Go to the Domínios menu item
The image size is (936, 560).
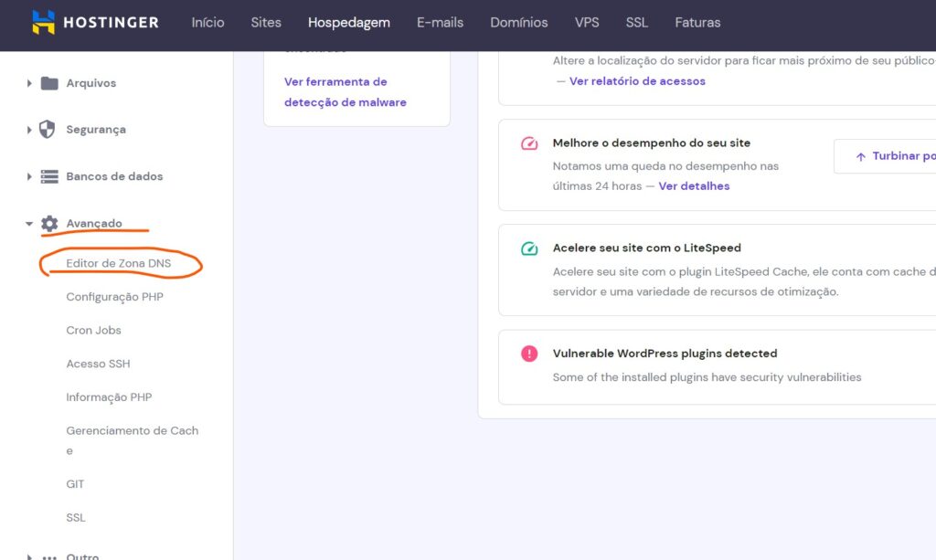[518, 22]
